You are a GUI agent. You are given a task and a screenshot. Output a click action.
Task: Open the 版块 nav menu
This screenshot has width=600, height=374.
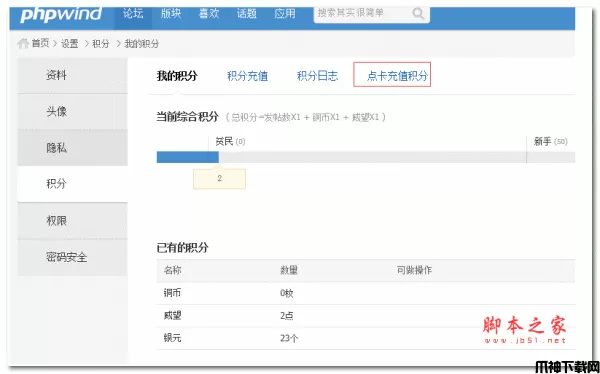pyautogui.click(x=171, y=13)
